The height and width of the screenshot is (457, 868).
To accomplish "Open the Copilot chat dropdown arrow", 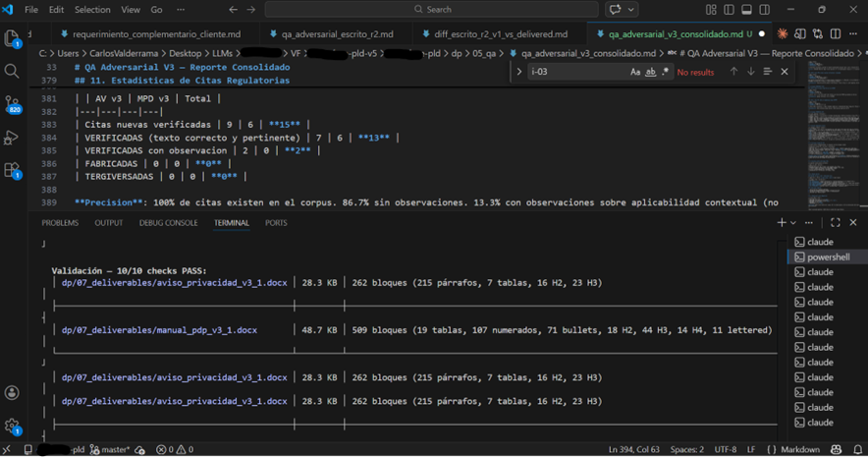I will point(633,9).
